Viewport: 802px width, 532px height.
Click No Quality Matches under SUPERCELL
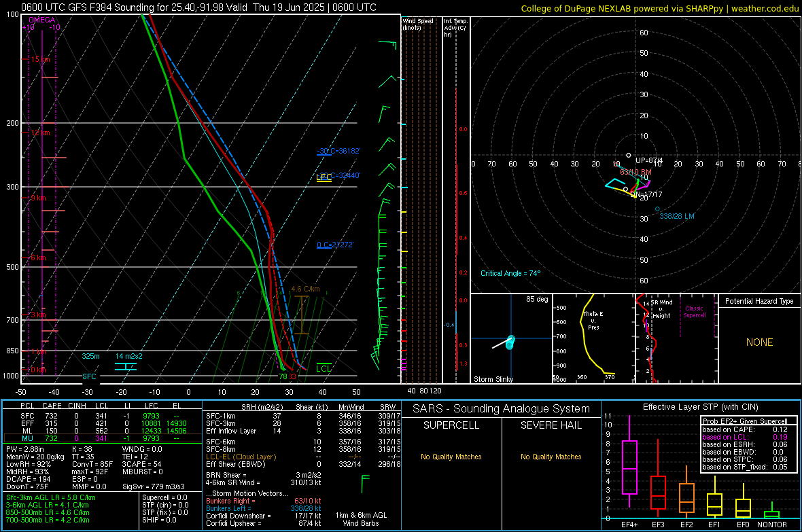pyautogui.click(x=451, y=457)
